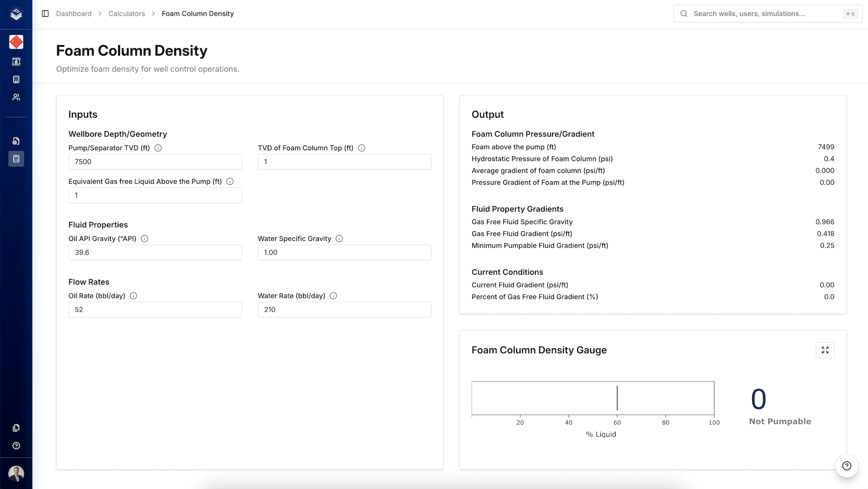Open Calculators from the breadcrumb trail
Image resolution: width=868 pixels, height=489 pixels.
(126, 13)
